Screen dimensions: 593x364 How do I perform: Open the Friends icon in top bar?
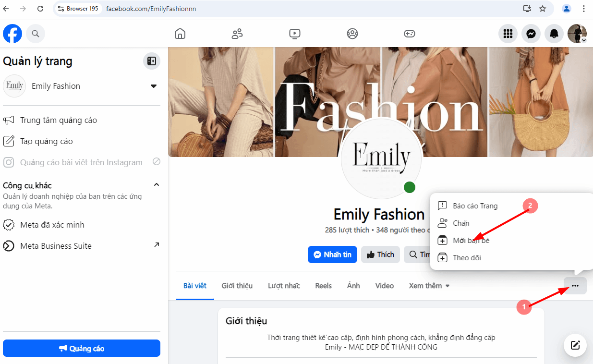(237, 34)
